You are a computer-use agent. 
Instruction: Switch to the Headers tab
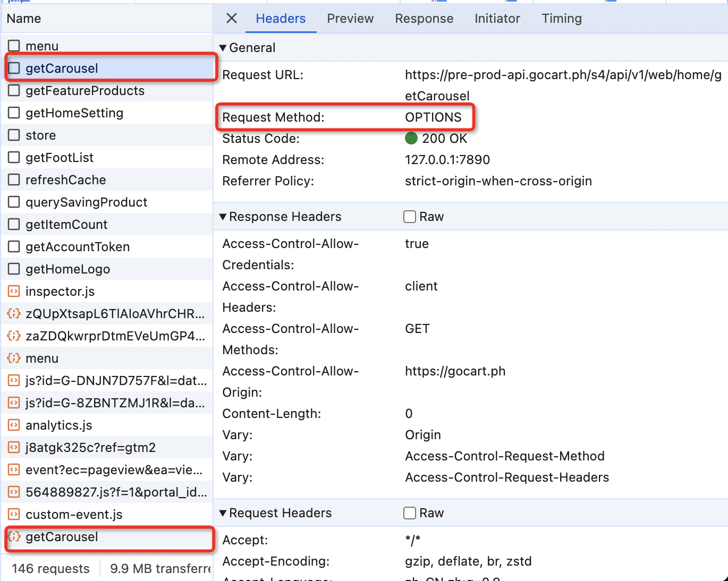(281, 19)
